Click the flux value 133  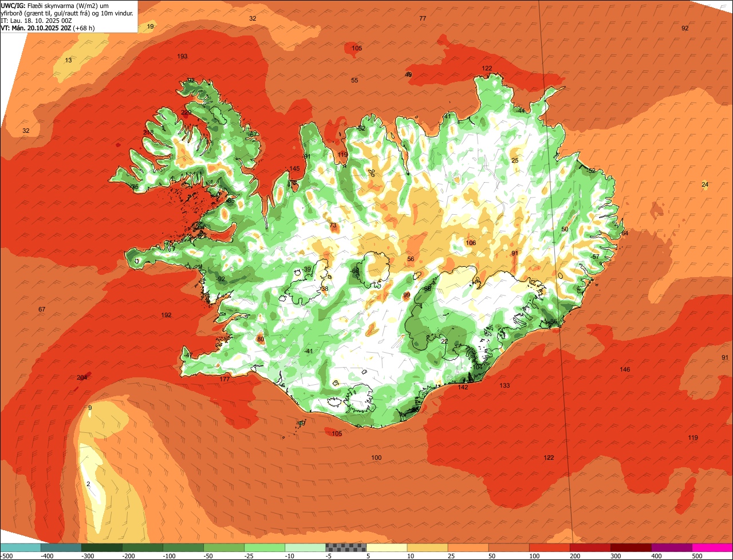505,385
